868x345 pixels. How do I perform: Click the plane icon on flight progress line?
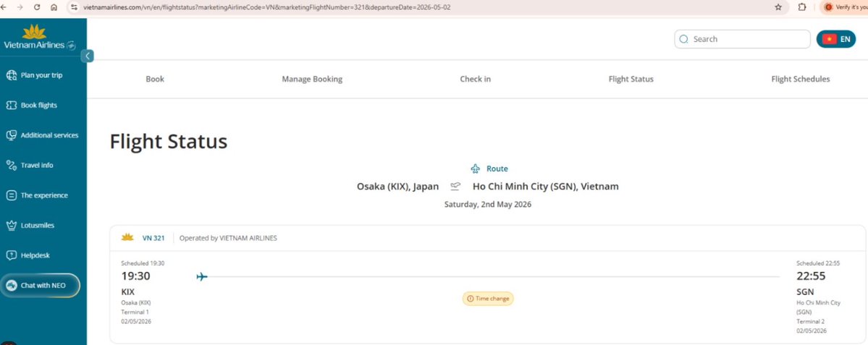202,276
